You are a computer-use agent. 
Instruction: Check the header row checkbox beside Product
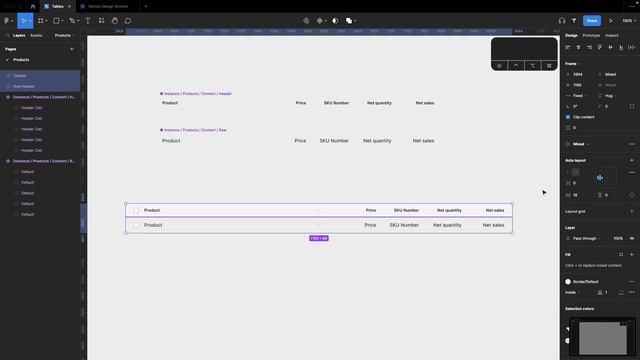(136, 210)
